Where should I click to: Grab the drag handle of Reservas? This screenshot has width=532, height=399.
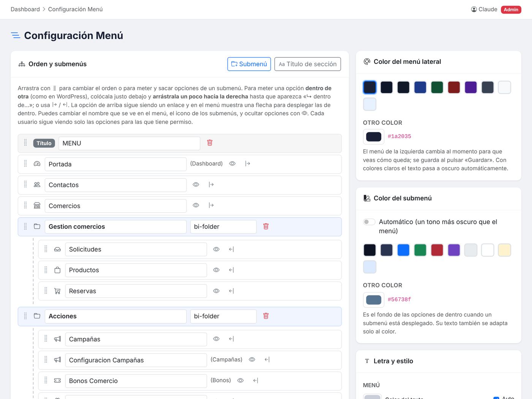(x=46, y=291)
